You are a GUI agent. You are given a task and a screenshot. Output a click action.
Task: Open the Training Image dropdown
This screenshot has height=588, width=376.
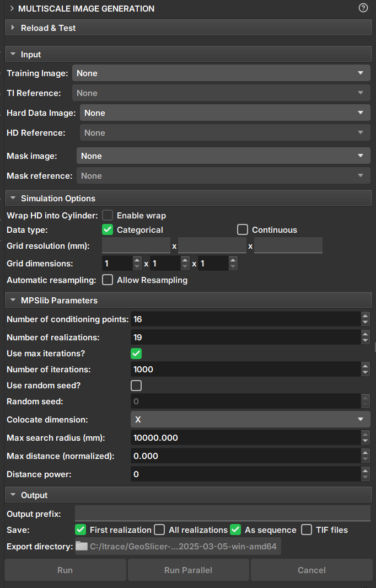pyautogui.click(x=221, y=73)
